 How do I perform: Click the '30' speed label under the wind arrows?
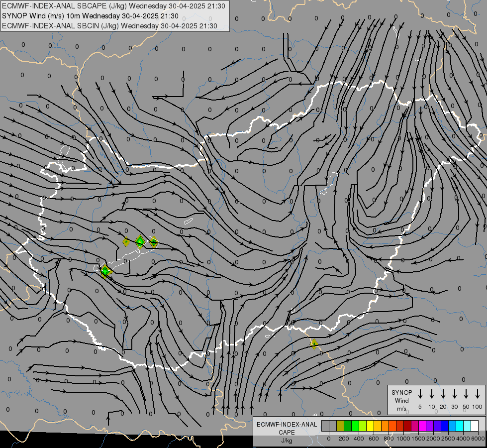pos(454,407)
